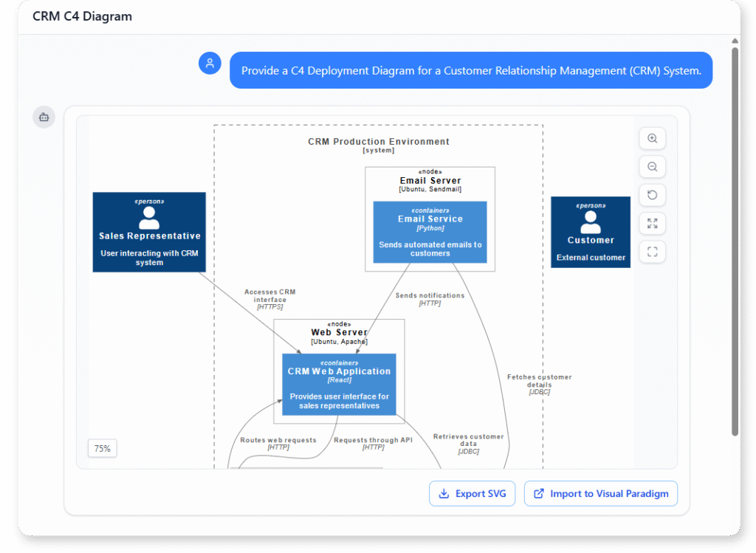Fit diagram to screen using the expand-arrows icon
The width and height of the screenshot is (756, 553).
tap(652, 223)
